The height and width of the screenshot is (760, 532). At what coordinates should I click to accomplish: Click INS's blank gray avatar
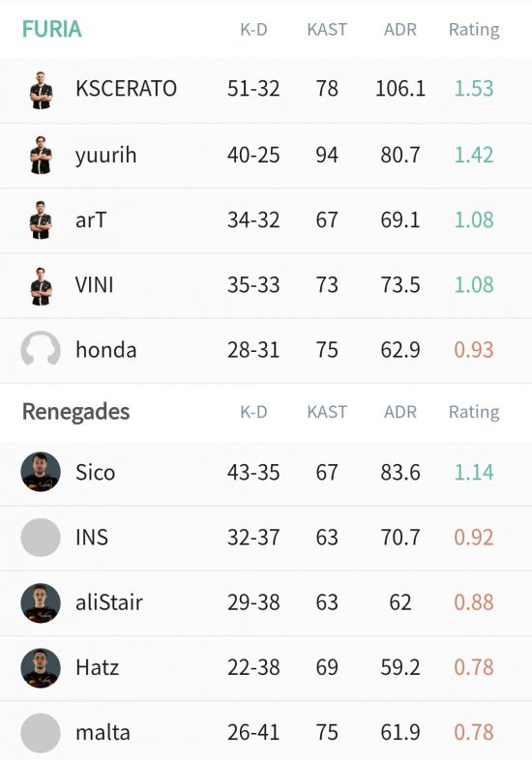(41, 537)
